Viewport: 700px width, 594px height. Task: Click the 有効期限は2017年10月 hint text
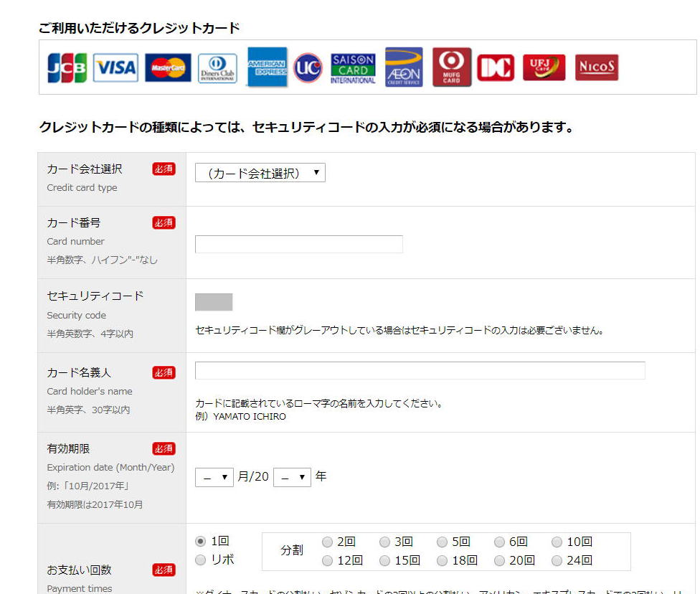pos(95,504)
